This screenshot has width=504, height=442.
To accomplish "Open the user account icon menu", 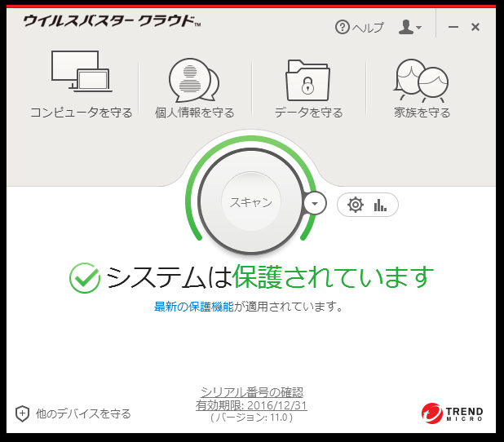I will (x=410, y=27).
